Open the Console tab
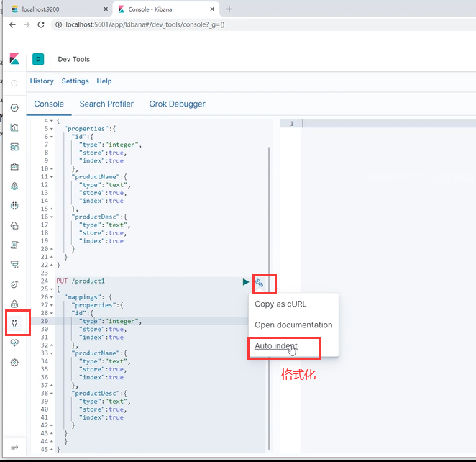 [49, 104]
